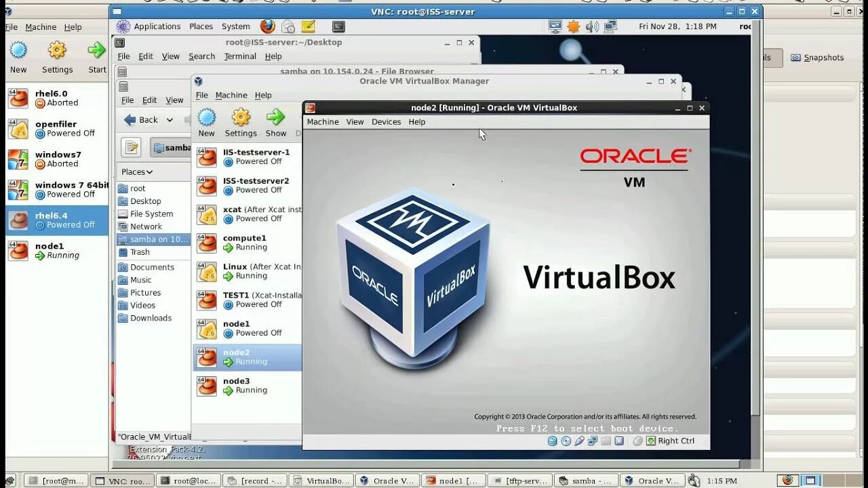Click USB devices icon in node2 status bar
This screenshot has height=488, width=868.
[579, 441]
